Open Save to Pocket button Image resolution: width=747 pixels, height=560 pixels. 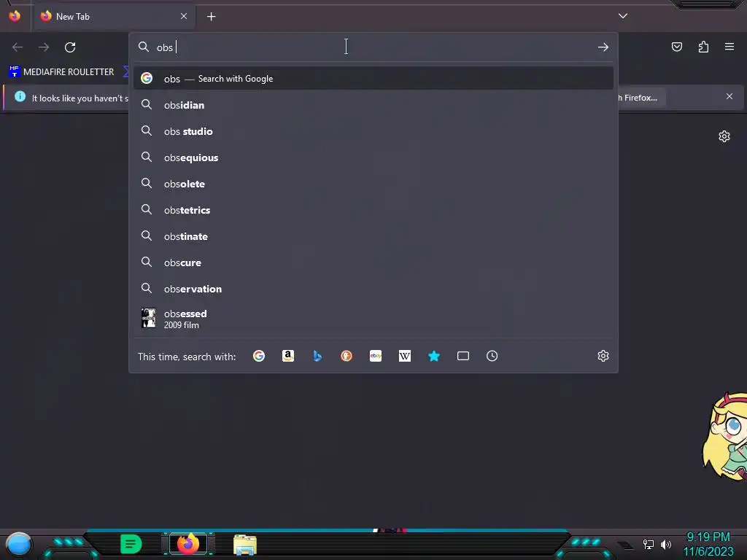click(677, 47)
